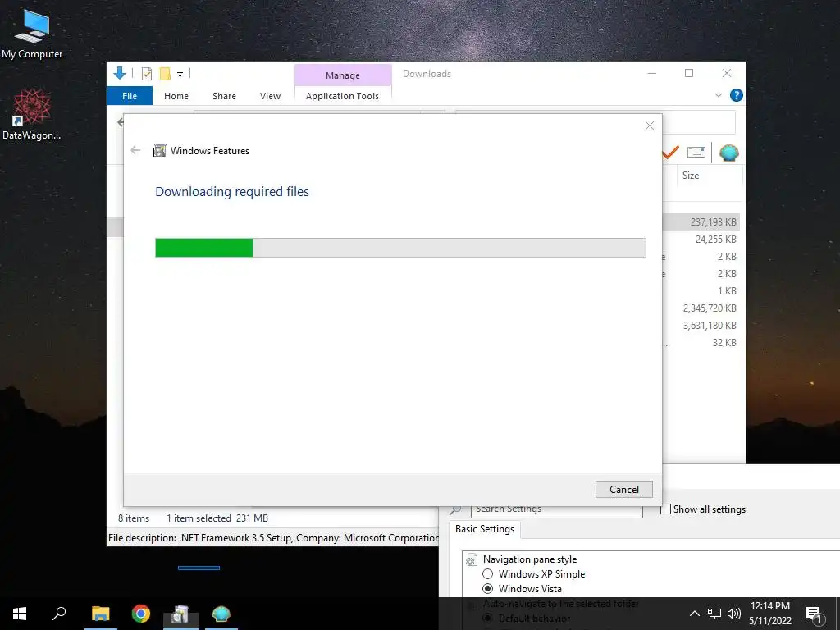Sort files by the Size column

coord(691,176)
